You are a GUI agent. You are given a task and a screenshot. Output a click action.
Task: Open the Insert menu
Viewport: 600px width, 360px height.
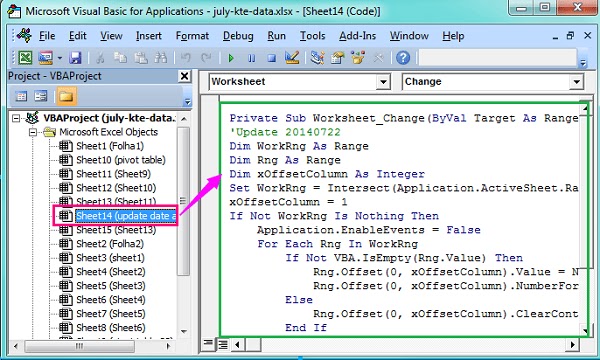click(148, 36)
